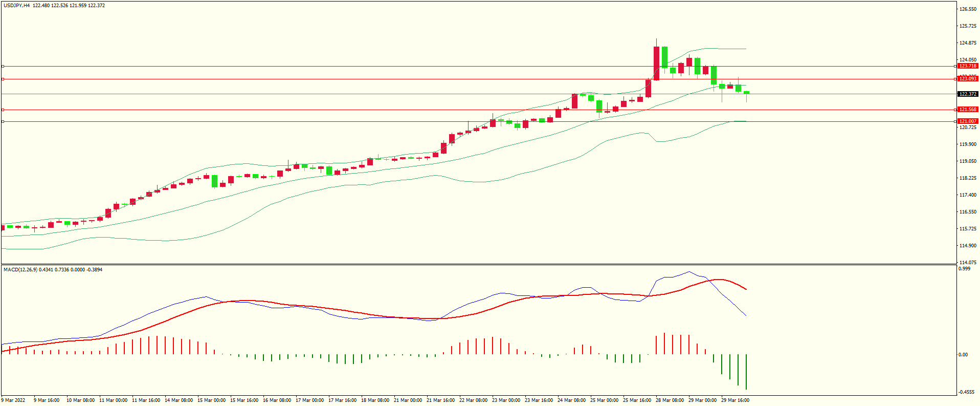
Task: Click the 126.550 price scale value
Action: [x=968, y=9]
